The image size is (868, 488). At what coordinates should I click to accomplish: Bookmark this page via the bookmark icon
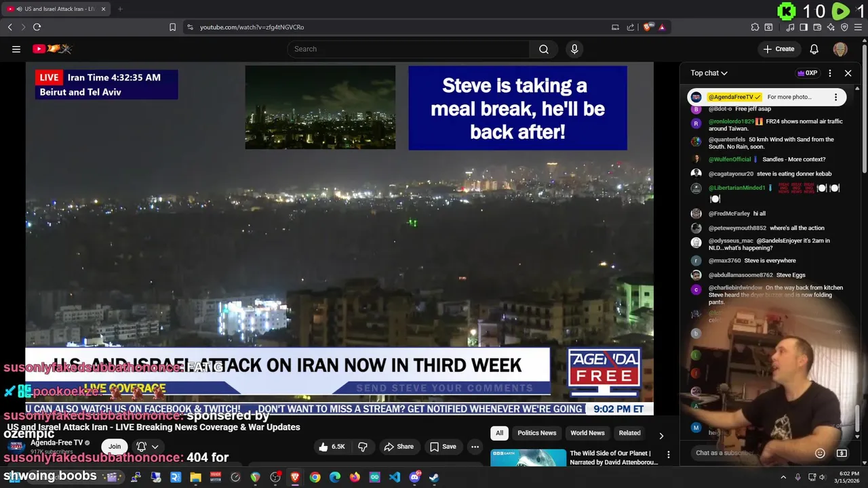coord(172,27)
